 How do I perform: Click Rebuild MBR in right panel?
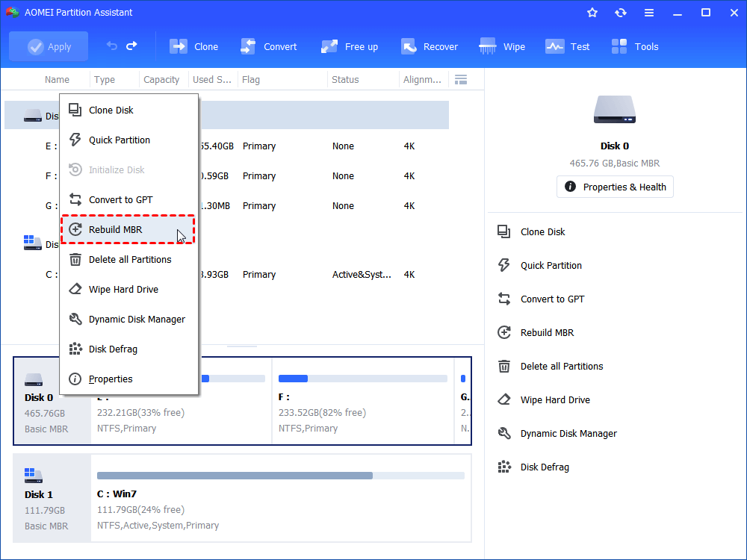pos(536,333)
